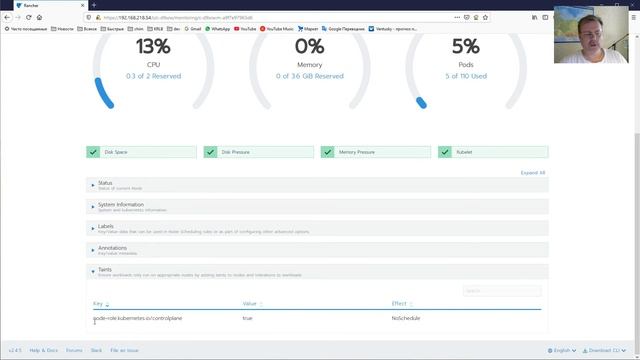Viewport: 640px width, 360px height.
Task: Click the browser forward arrow
Action: click(x=18, y=18)
